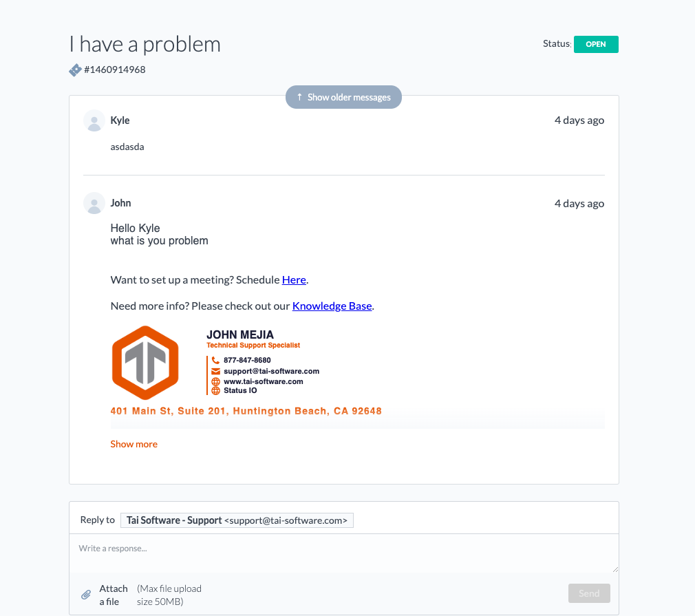Click Attach a file
695x616 pixels.
tap(114, 595)
